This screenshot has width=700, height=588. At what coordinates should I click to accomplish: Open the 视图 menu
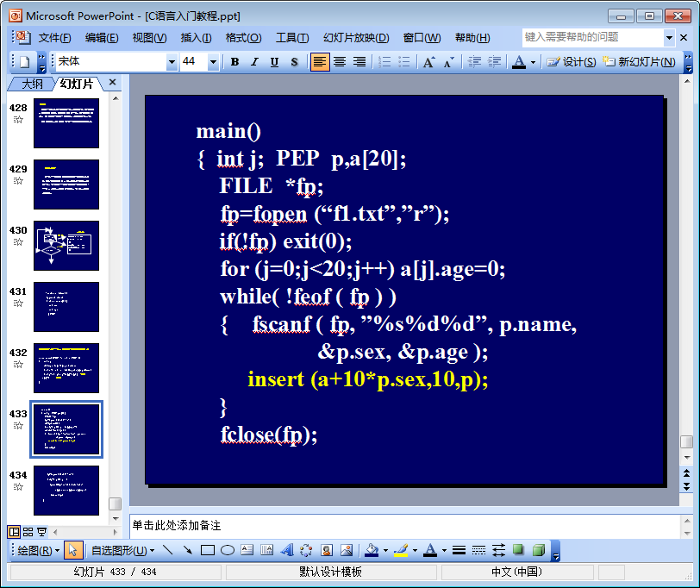point(149,38)
